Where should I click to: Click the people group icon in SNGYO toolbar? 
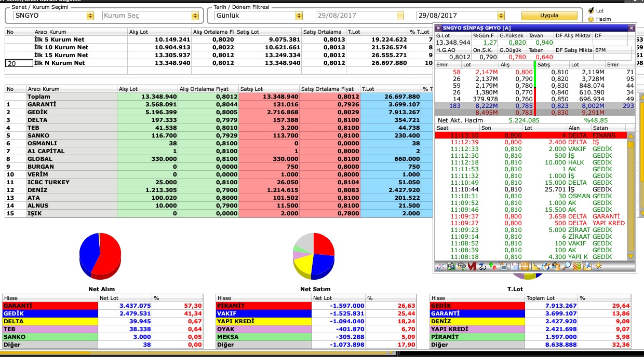click(x=462, y=267)
